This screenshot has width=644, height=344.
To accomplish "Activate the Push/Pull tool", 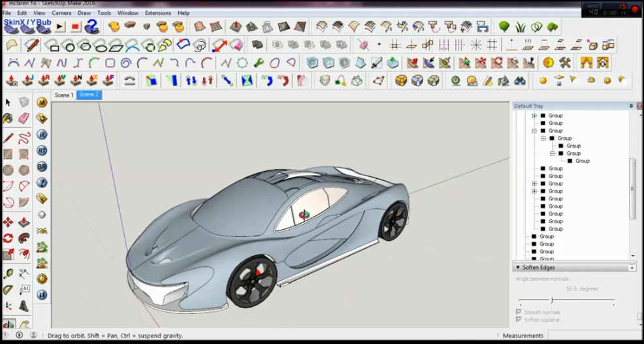I will [24, 223].
